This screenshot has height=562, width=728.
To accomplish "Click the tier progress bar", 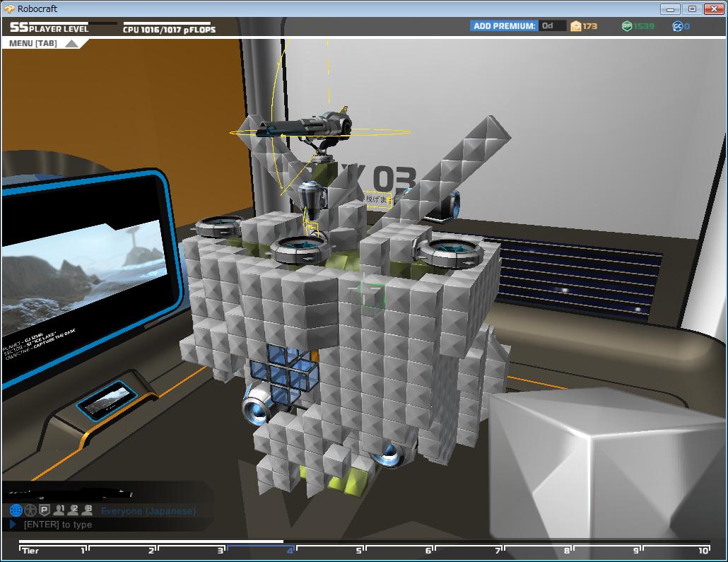I will tap(365, 541).
